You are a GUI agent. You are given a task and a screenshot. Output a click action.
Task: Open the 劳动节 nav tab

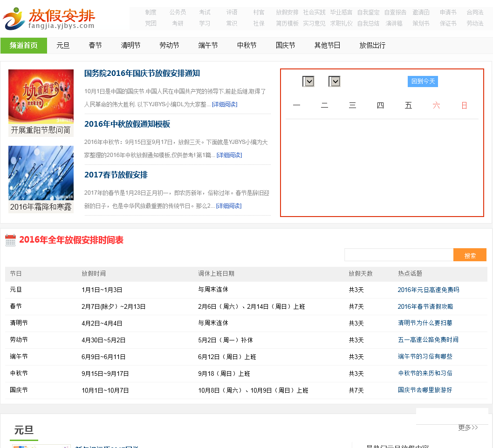point(169,46)
